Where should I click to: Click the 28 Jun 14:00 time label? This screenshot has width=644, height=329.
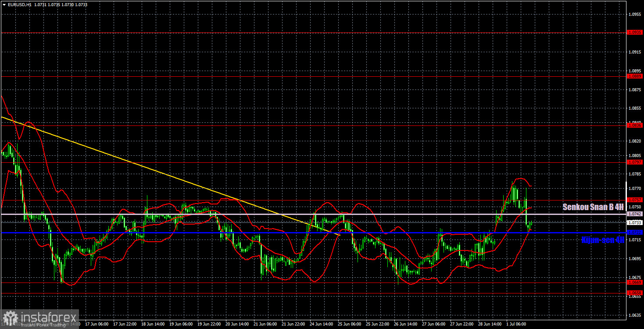(490, 324)
